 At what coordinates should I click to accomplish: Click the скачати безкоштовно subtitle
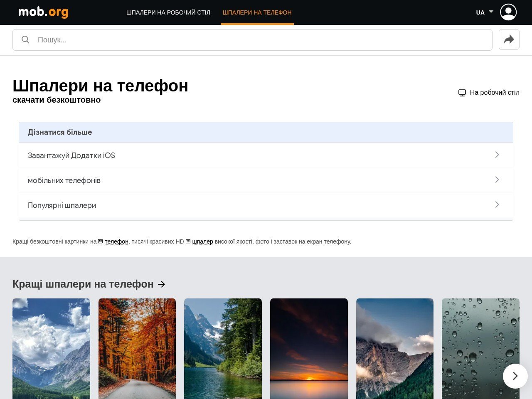pyautogui.click(x=57, y=100)
